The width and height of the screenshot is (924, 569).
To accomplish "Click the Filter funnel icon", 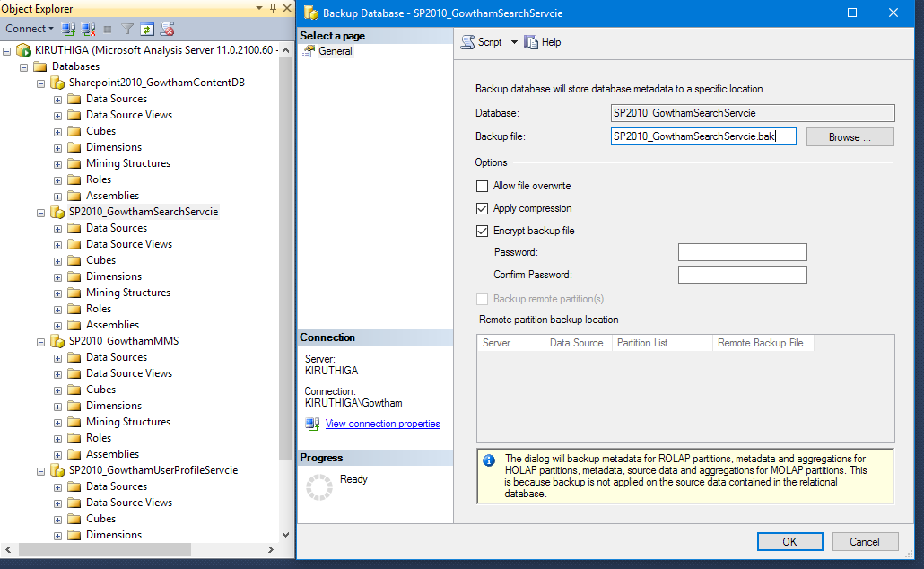I will coord(126,29).
